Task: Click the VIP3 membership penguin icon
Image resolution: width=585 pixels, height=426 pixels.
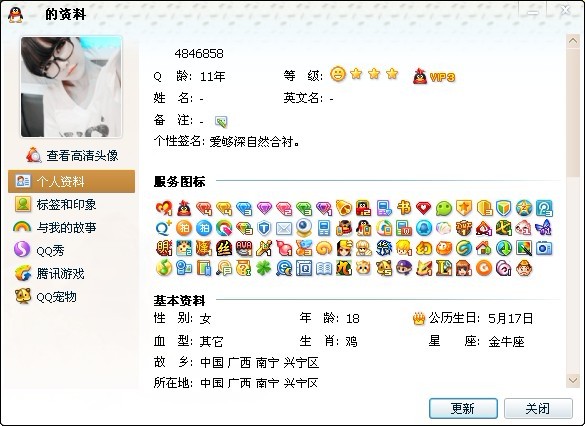Action: [420, 76]
